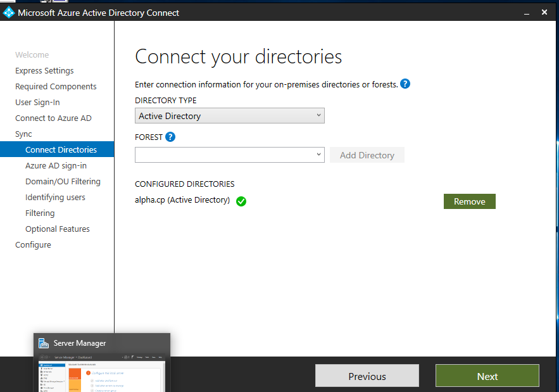Screen dimensions: 559x392
Task: Go back with the Previous button
Action: tap(367, 376)
